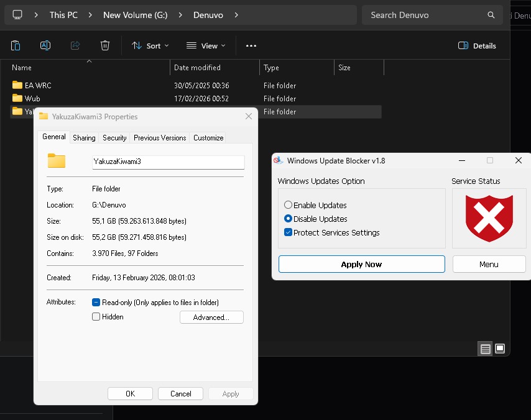Screen dimensions: 531x420
Task: Uncheck Protect Services Settings checkbox
Action: coord(288,232)
